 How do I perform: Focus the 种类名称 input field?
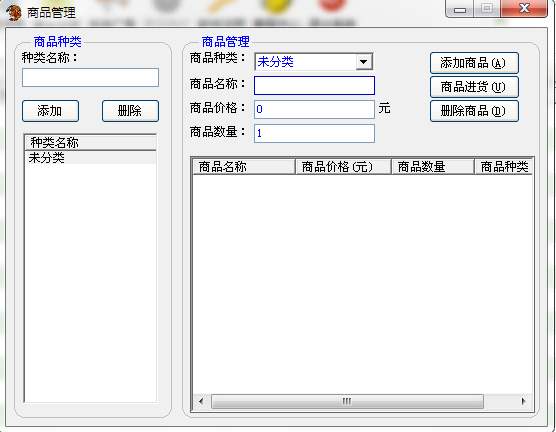(x=90, y=78)
